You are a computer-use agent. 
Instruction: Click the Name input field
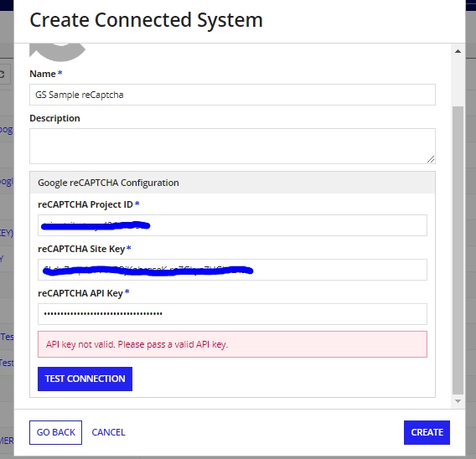(x=232, y=95)
